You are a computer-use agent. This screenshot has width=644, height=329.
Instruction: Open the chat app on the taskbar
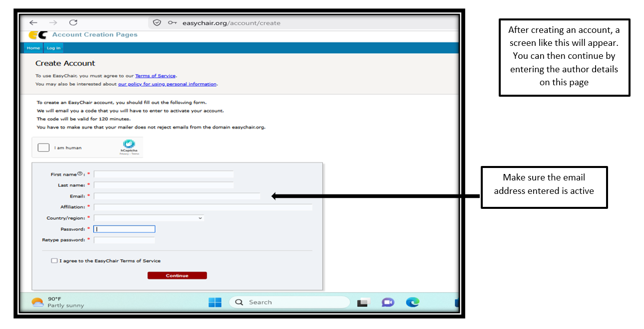tap(388, 302)
